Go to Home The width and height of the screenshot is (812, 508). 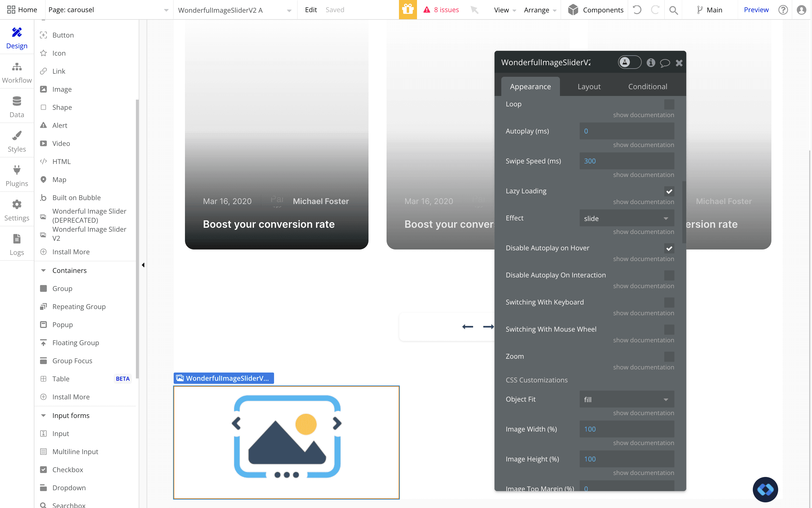(22, 10)
